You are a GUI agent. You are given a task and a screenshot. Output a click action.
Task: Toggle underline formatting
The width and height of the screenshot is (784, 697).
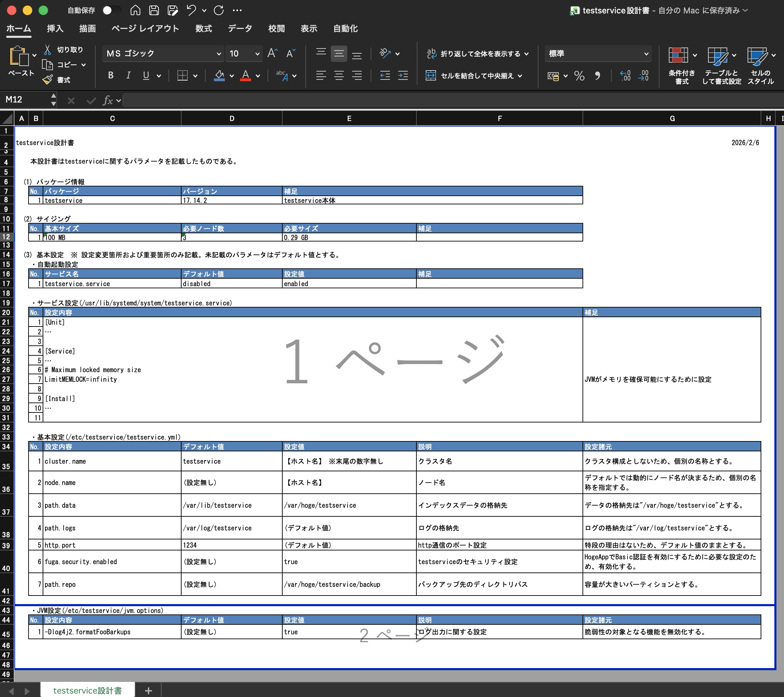tap(146, 75)
